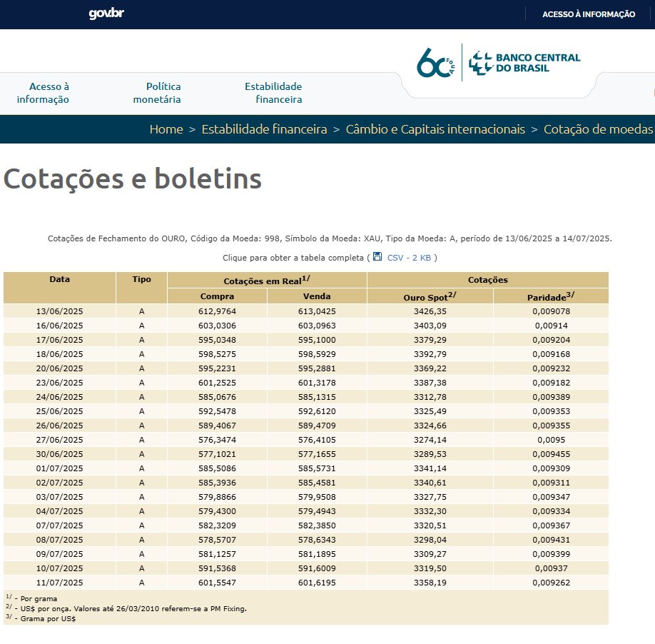655x644 pixels.
Task: Select the date 11/07/2025
Action: click(60, 582)
